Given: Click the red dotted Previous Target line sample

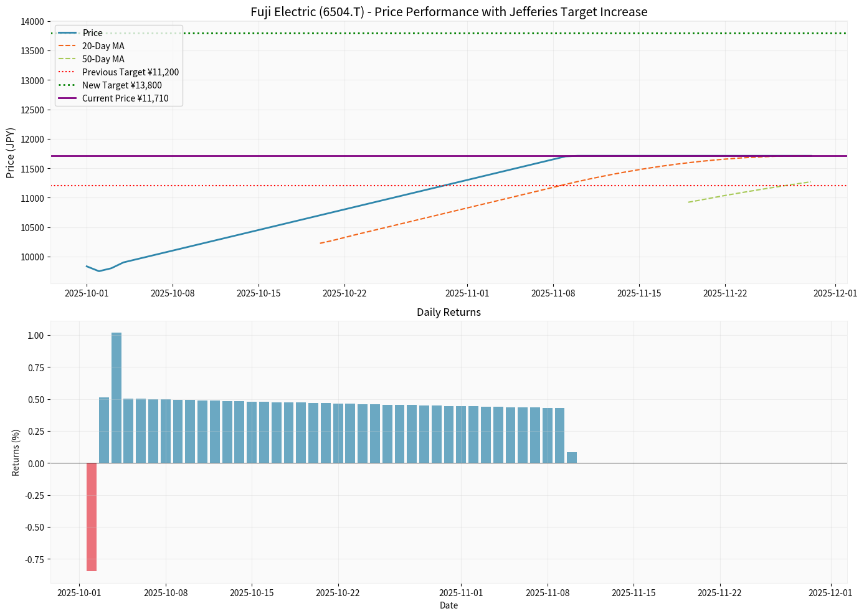Looking at the screenshot, I should (66, 72).
